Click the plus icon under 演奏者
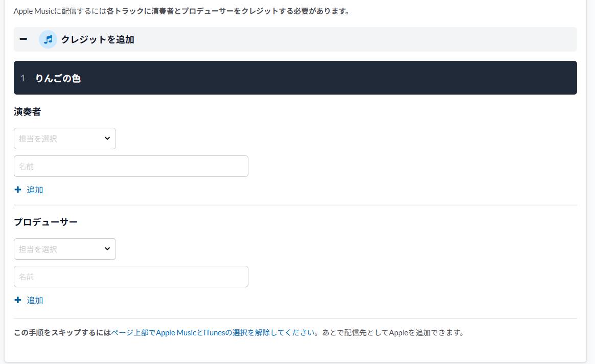Screen dimensions: 595x364 (18, 189)
